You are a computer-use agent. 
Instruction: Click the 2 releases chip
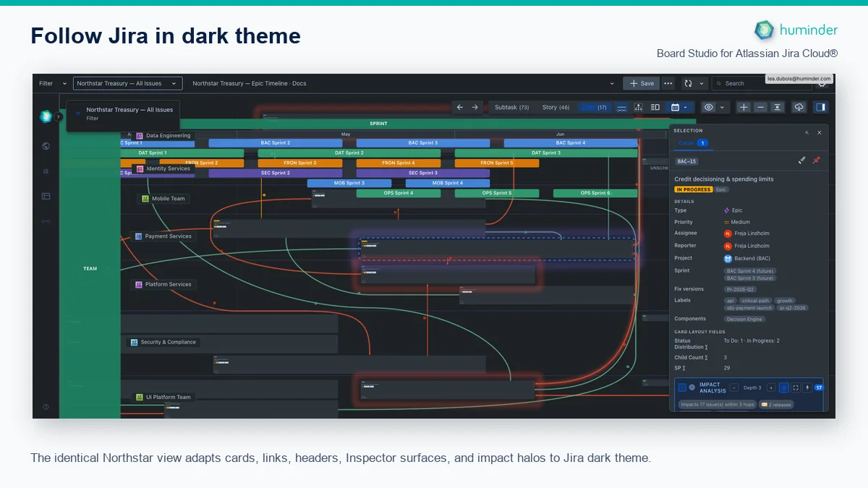click(x=776, y=405)
